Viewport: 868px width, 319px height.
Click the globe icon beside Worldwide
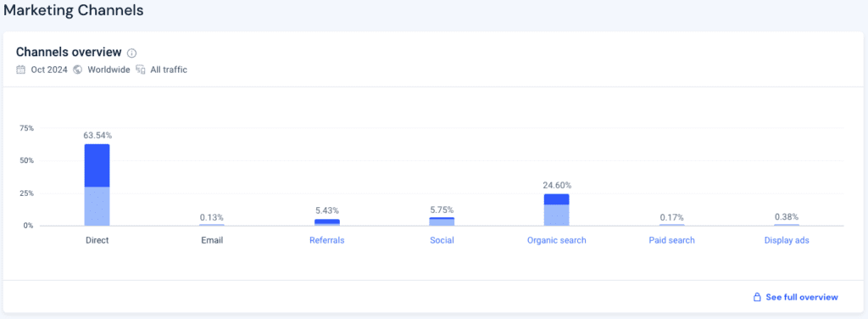[x=77, y=70]
